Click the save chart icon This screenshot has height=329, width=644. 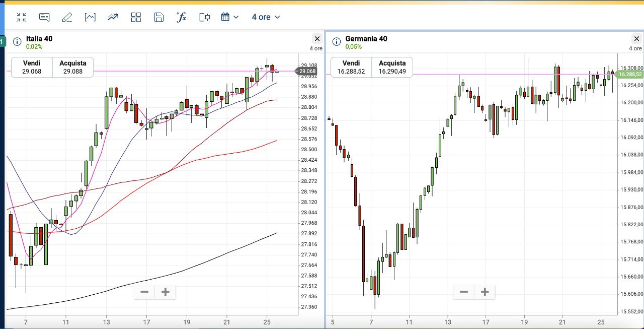pyautogui.click(x=158, y=17)
